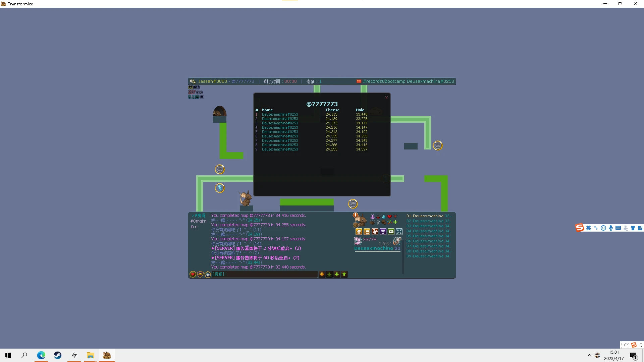Viewport: 644px width, 362px height.
Task: Click the Hole column header
Action: [x=360, y=110]
